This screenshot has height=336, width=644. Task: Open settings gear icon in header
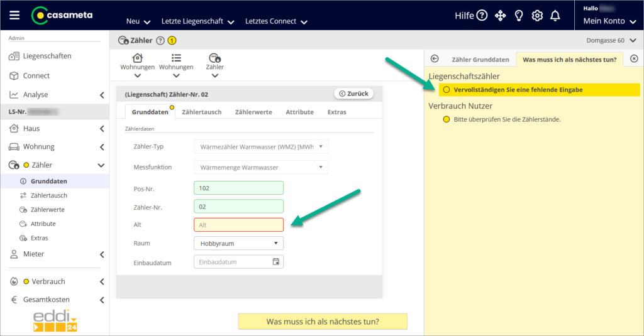point(537,16)
